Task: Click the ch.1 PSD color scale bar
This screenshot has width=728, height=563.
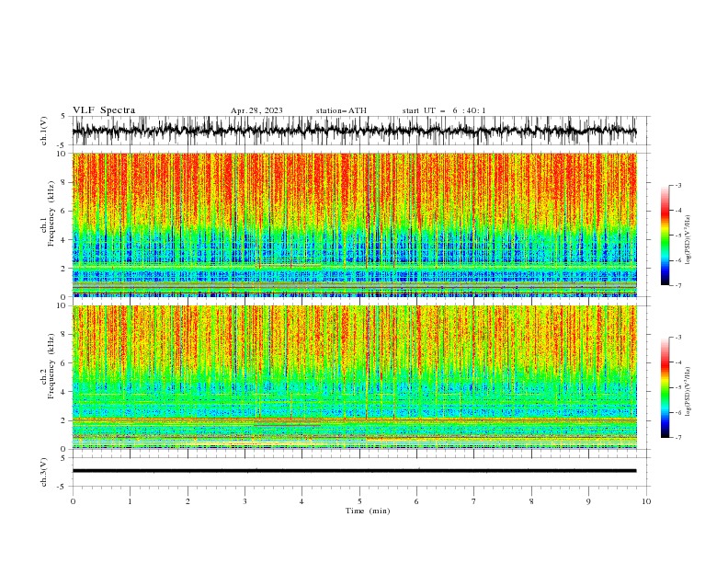Action: (665, 236)
